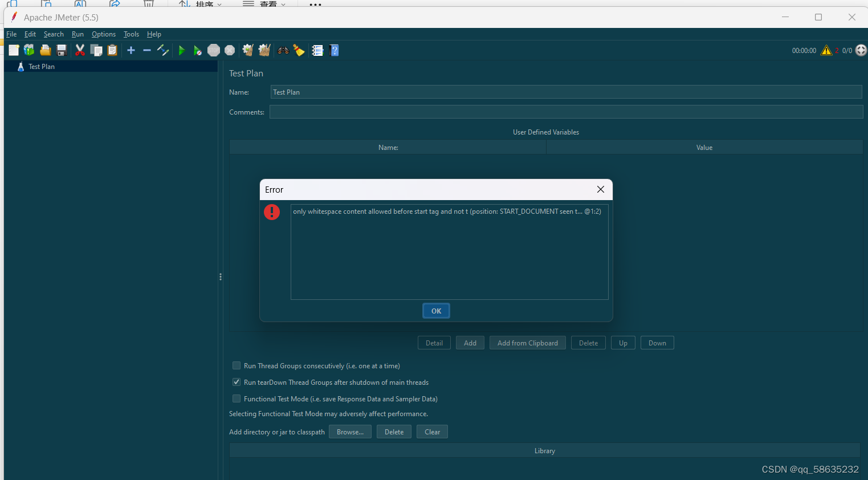Open the Search menu
Image resolution: width=868 pixels, height=480 pixels.
(54, 34)
